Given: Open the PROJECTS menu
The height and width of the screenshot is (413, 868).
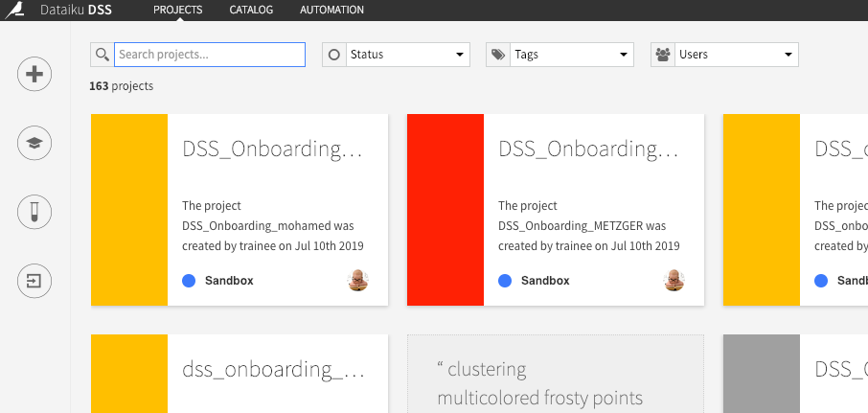Looking at the screenshot, I should tap(177, 10).
